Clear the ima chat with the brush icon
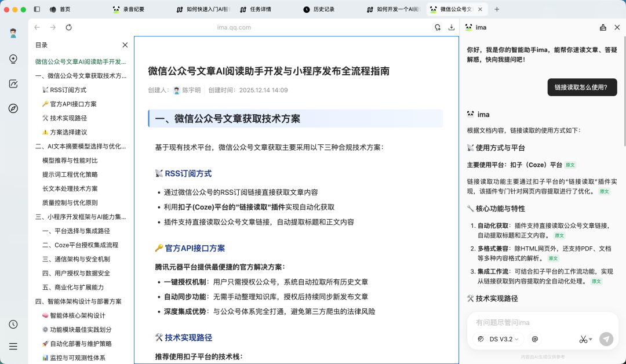 (x=603, y=27)
